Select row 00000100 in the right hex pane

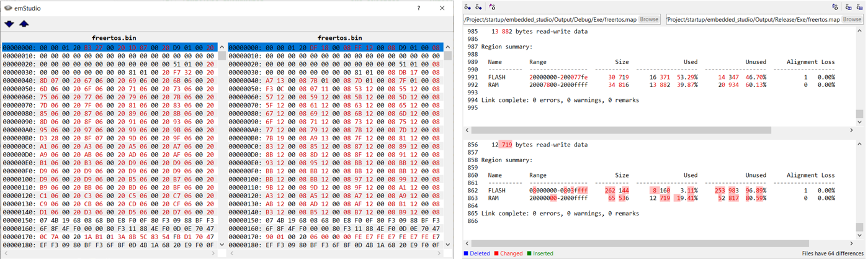336,179
